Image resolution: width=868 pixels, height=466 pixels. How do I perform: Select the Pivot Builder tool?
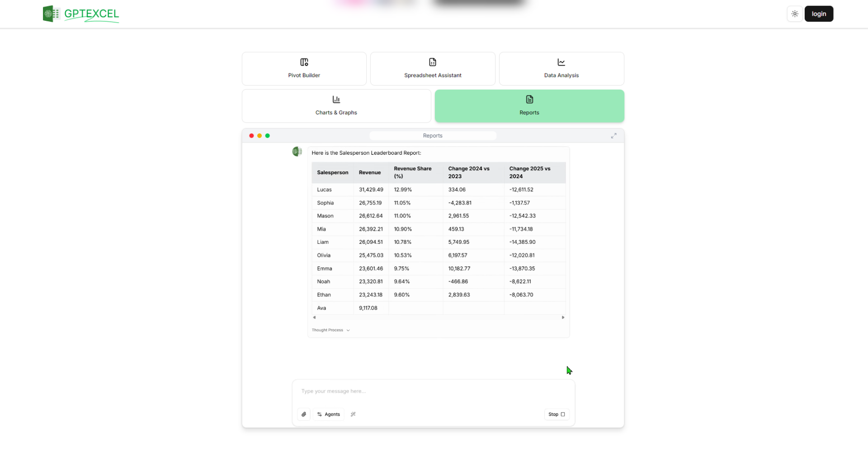tap(304, 68)
